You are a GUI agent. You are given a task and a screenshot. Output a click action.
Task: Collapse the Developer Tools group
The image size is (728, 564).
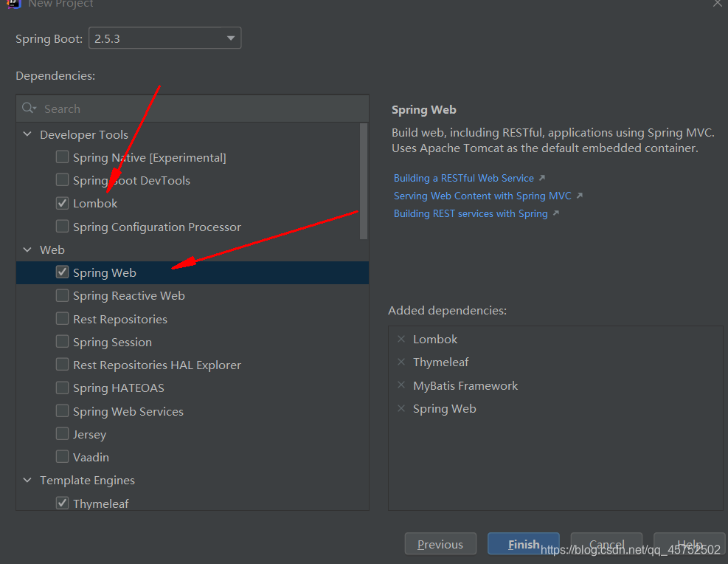point(27,134)
